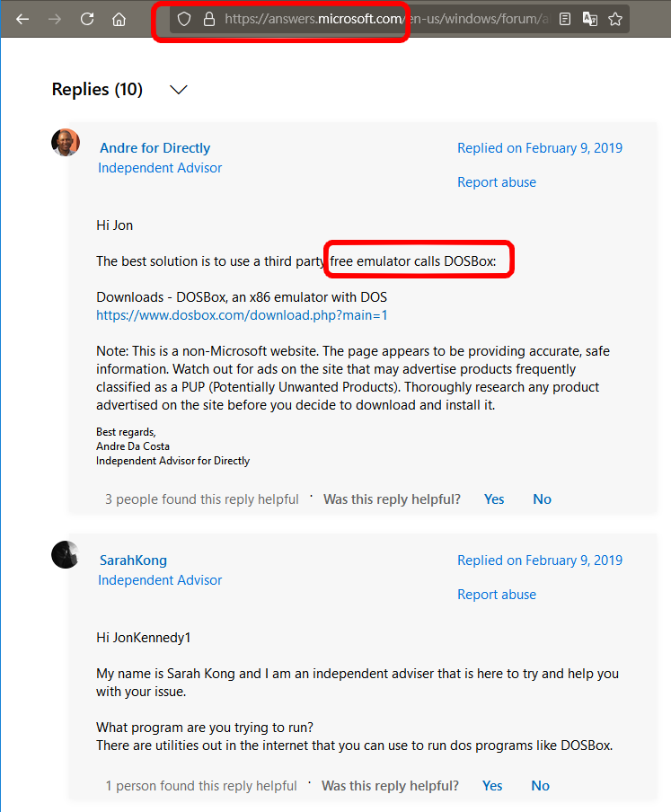
Task: Click the translate page icon
Action: (589, 19)
